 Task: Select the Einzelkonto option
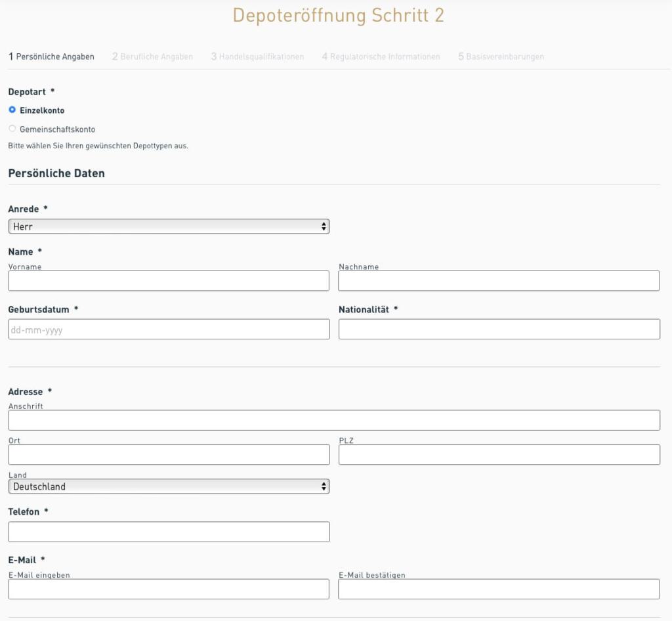tap(12, 110)
